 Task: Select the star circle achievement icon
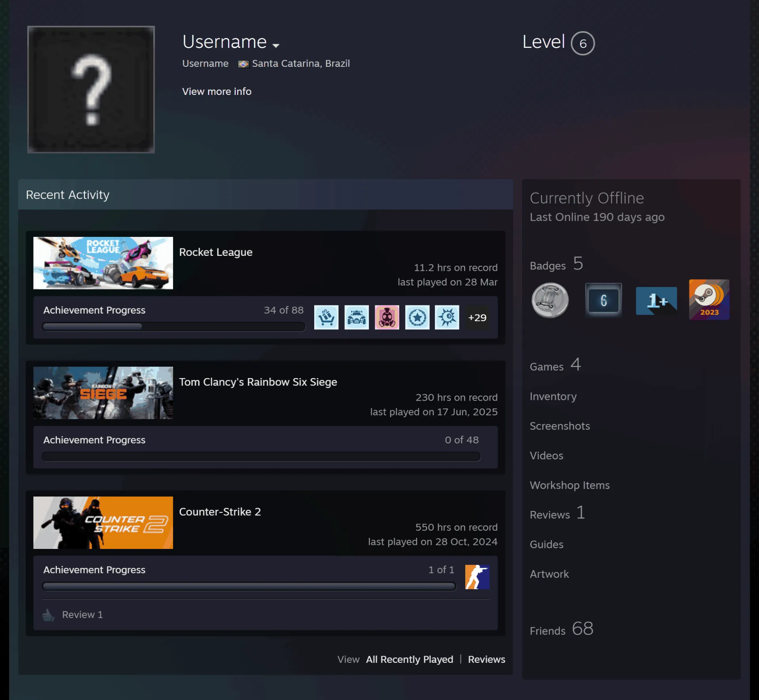417,317
